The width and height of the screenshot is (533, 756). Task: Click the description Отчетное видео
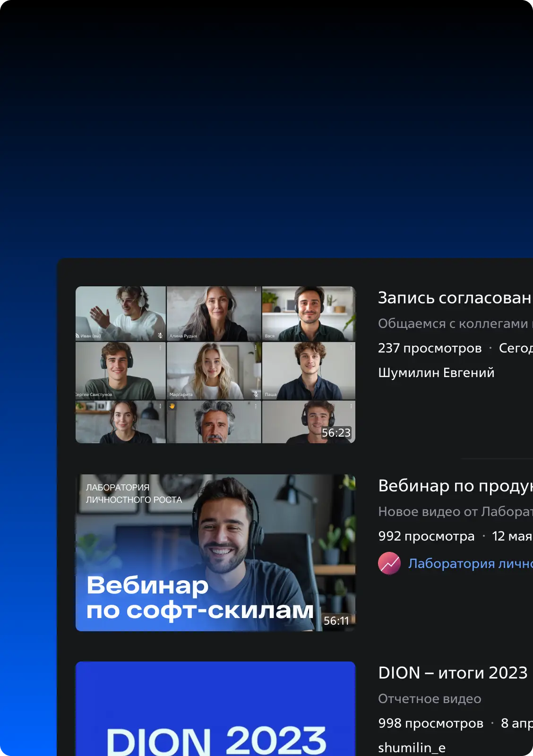[430, 699]
